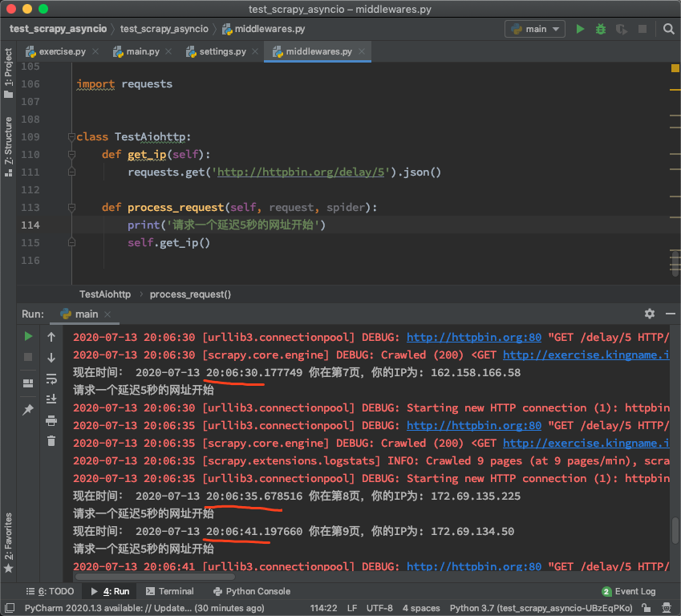Open Run panel settings gear
The height and width of the screenshot is (616, 681).
coord(650,314)
